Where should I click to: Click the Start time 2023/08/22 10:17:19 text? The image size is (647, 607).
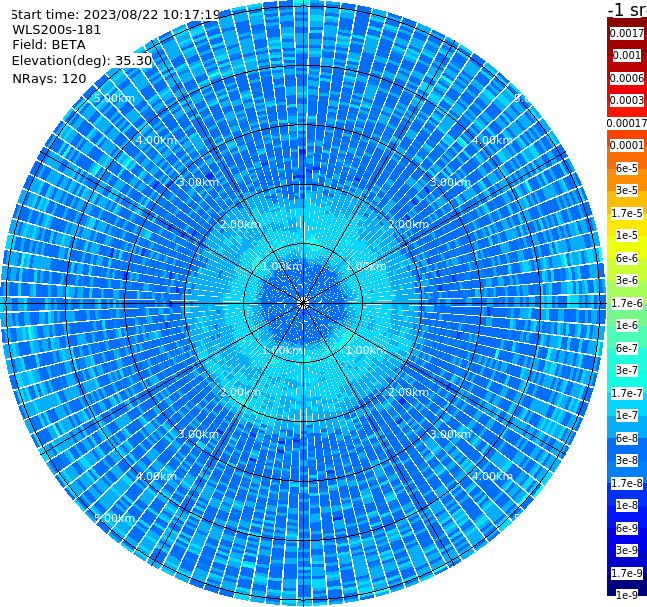pos(115,15)
